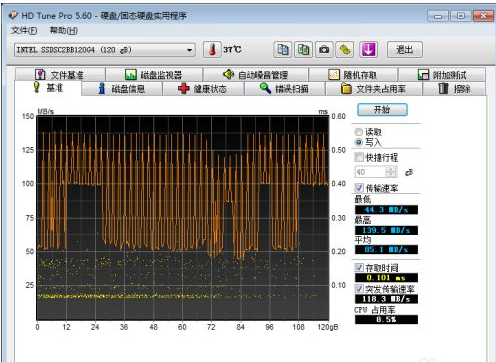Switch to the 磁盘信息 tab
Image resolution: width=496 pixels, height=362 pixels.
pyautogui.click(x=122, y=89)
